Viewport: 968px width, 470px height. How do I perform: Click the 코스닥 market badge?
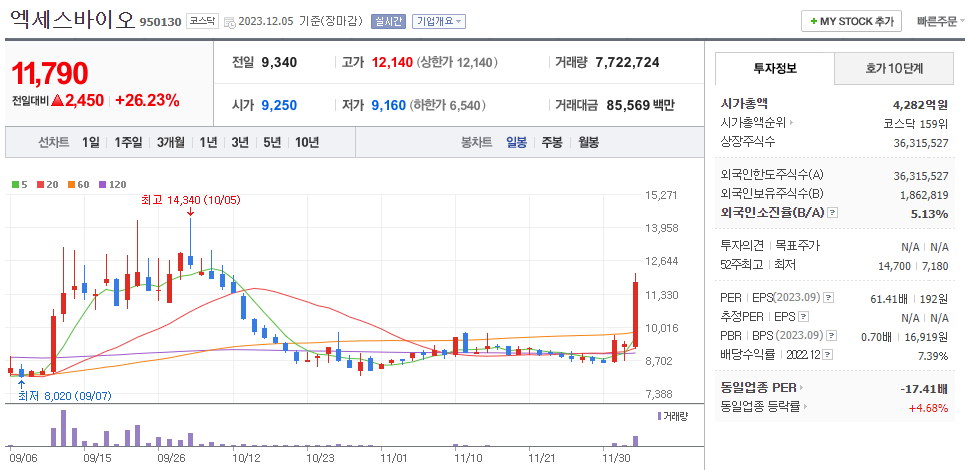click(202, 20)
